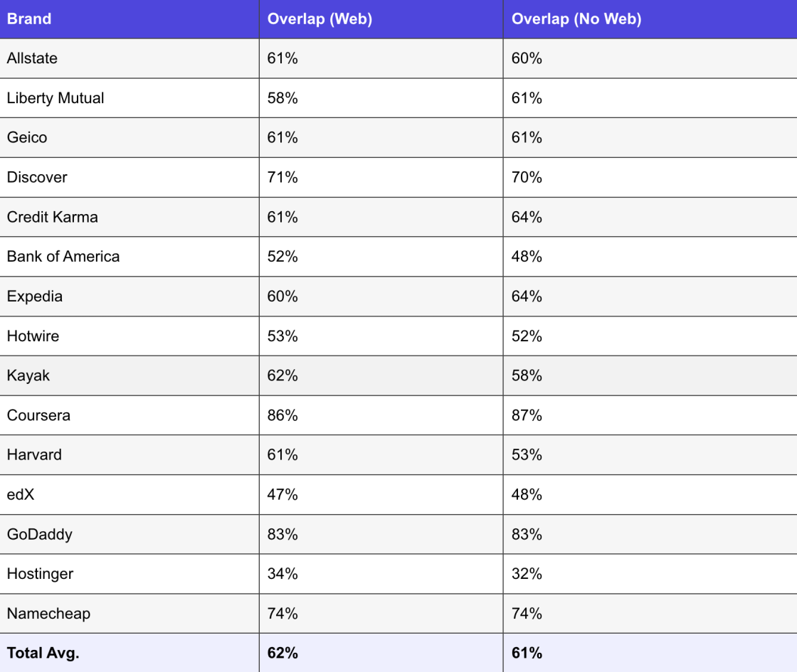Select the Bank of America row label
The image size is (797, 672).
pos(63,257)
